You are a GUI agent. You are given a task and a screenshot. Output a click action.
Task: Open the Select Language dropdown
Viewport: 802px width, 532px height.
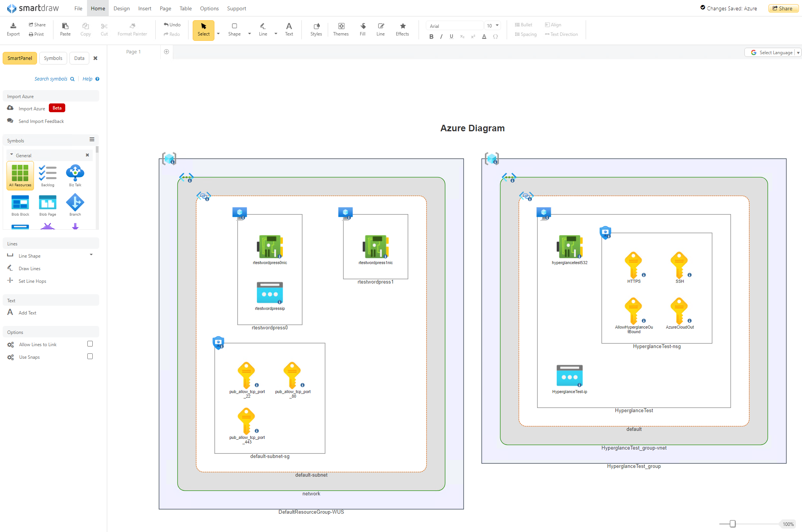point(772,52)
